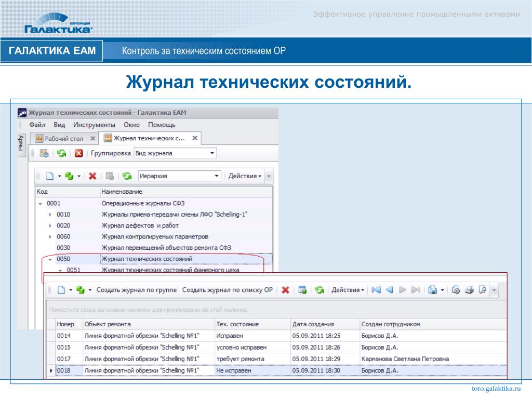Open the Действия menu in tree toolbar
Image resolution: width=532 pixels, height=399 pixels.
245,176
